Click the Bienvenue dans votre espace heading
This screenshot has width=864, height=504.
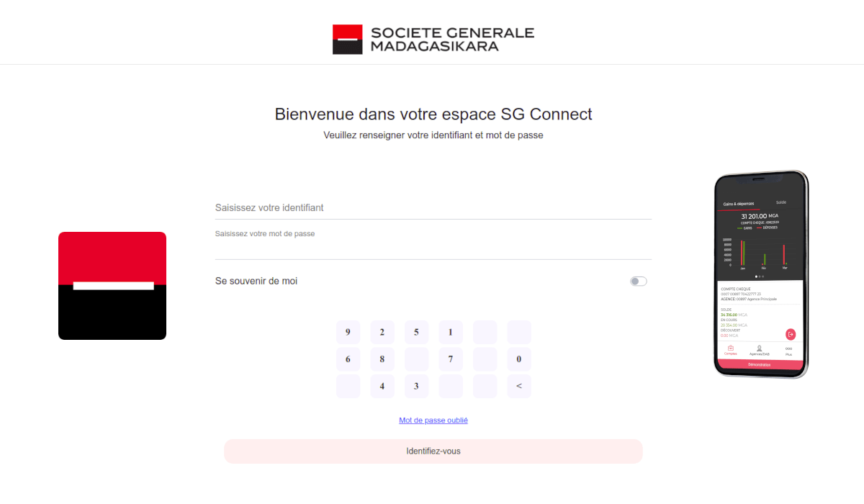pyautogui.click(x=433, y=114)
